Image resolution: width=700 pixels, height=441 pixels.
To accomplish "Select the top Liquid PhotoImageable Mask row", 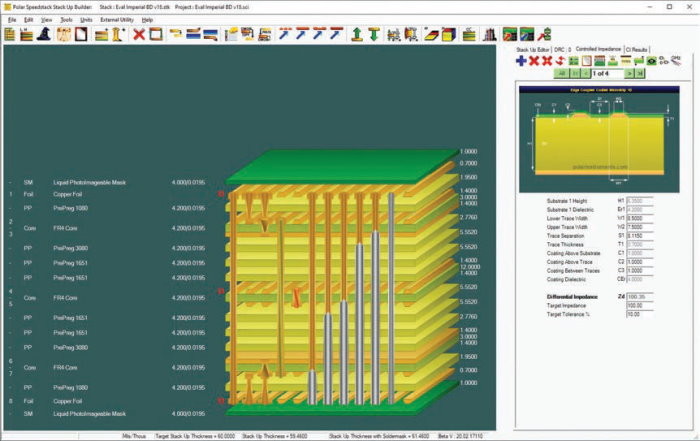I will click(107, 183).
